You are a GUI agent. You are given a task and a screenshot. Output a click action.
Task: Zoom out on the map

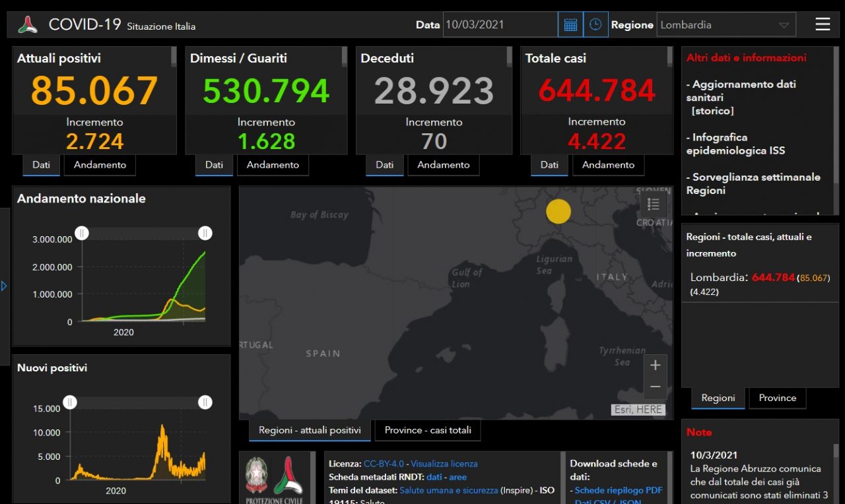pos(655,387)
